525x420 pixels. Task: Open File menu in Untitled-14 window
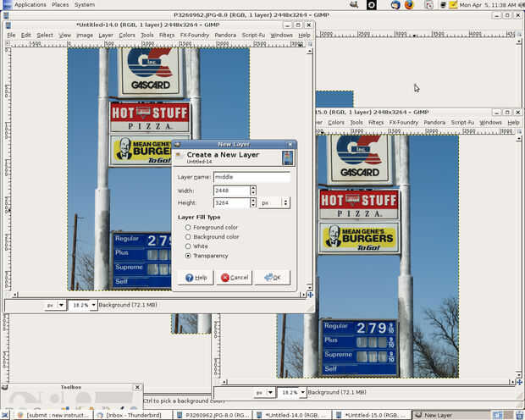[11, 35]
